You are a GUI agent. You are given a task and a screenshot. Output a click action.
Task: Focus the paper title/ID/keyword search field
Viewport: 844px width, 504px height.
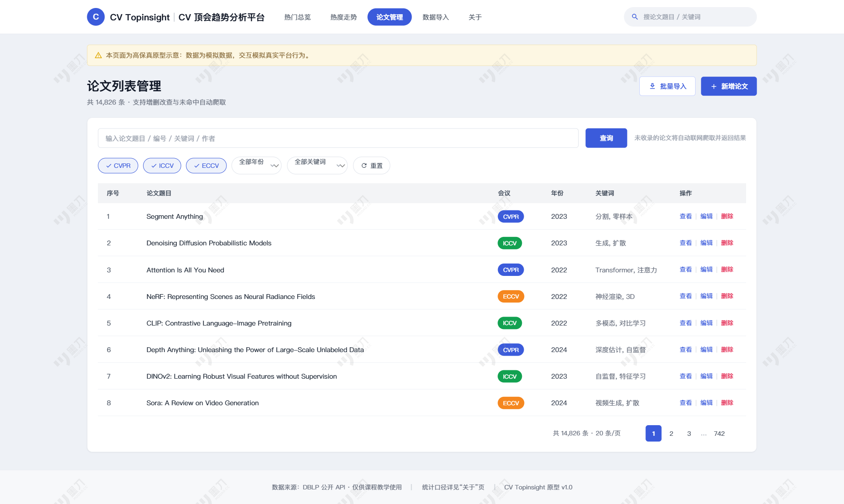click(338, 138)
